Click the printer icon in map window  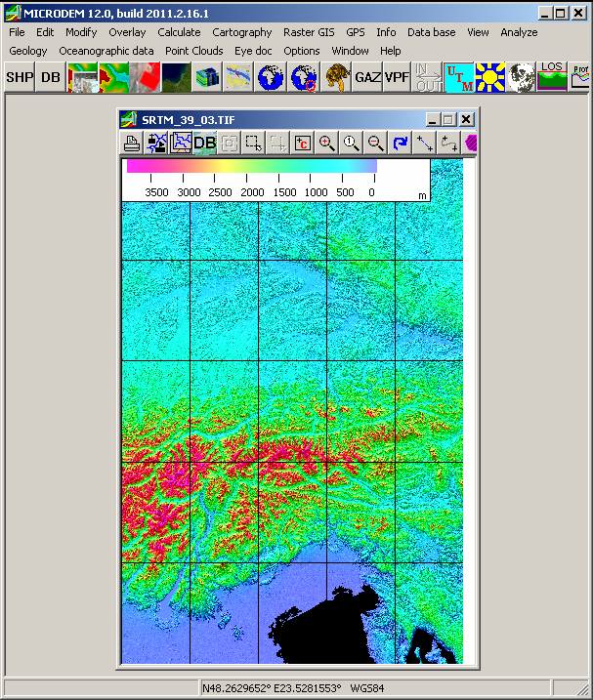(x=132, y=144)
